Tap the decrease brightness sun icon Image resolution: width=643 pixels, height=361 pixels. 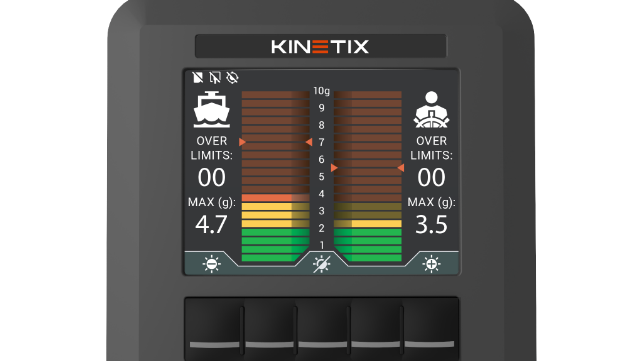(212, 264)
